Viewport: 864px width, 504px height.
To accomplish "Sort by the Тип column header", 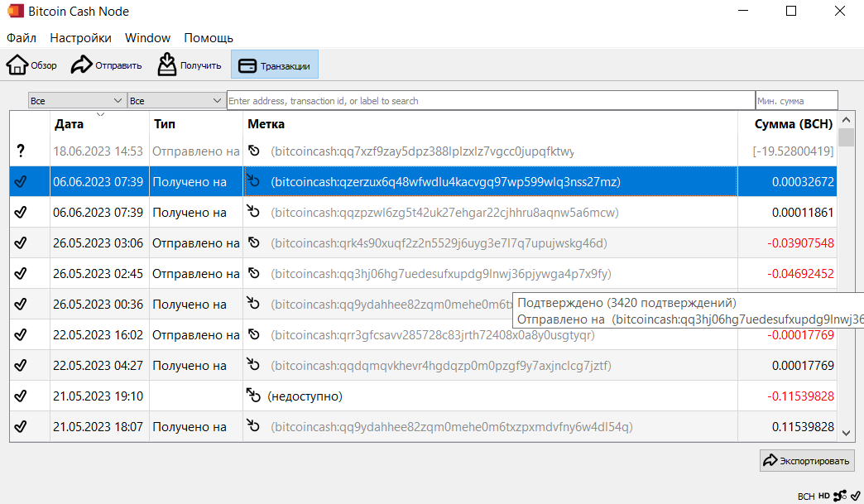I will point(195,124).
